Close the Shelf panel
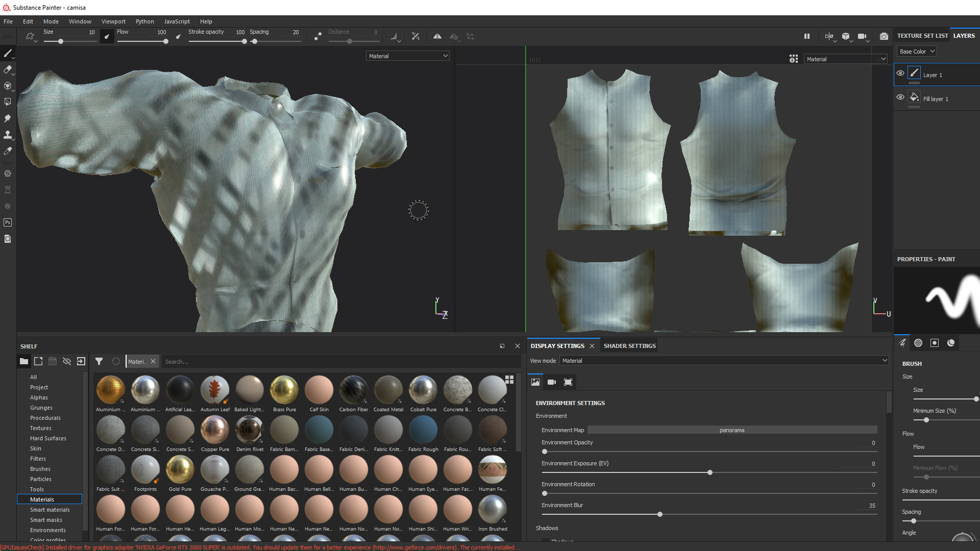The height and width of the screenshot is (551, 980). (518, 346)
